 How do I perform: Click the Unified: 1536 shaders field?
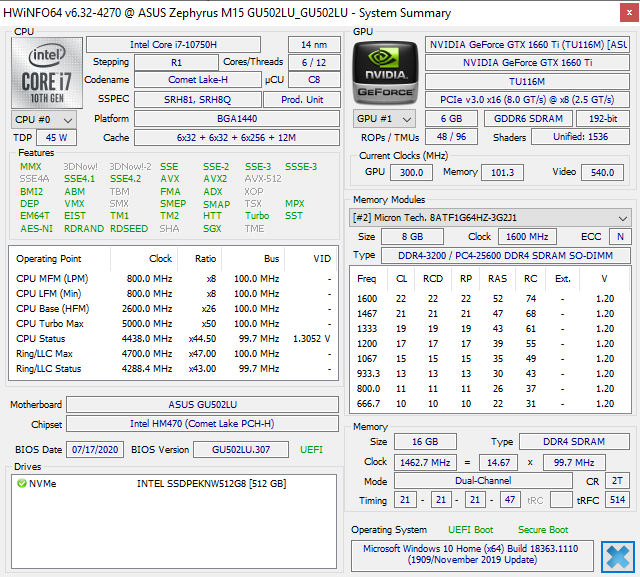580,137
